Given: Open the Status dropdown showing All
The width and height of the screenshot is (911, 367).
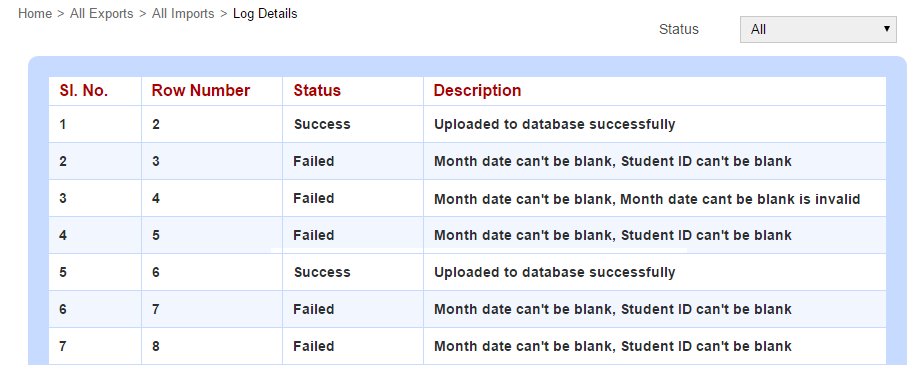Looking at the screenshot, I should coord(818,29).
